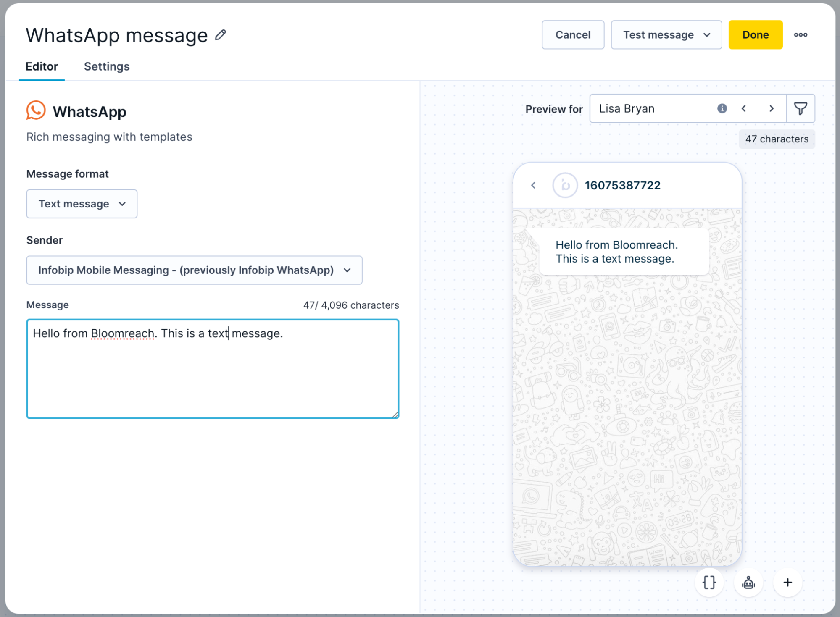Image resolution: width=840 pixels, height=617 pixels.
Task: Open the three-dot more options menu
Action: (800, 35)
